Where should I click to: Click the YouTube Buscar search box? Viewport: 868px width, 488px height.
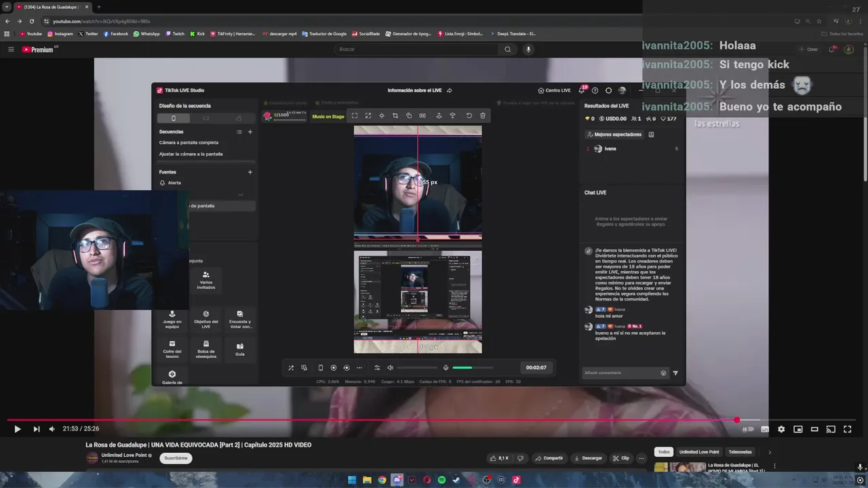coord(417,49)
